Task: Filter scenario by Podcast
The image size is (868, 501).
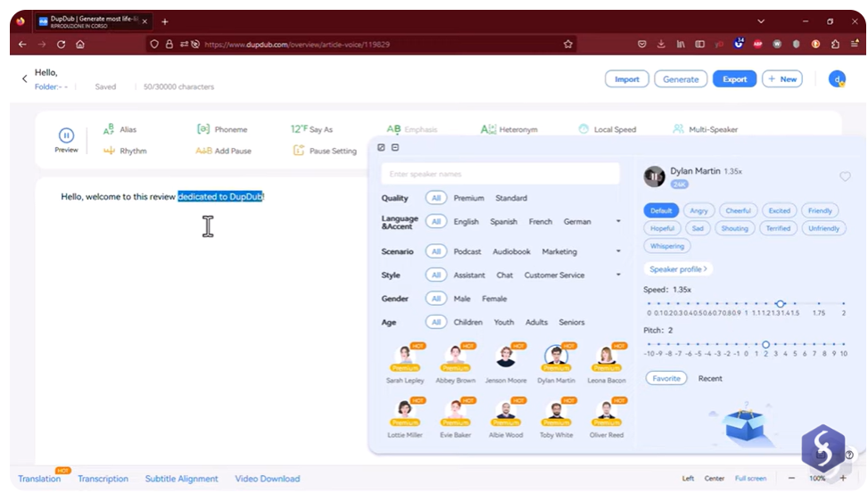Action: point(467,251)
